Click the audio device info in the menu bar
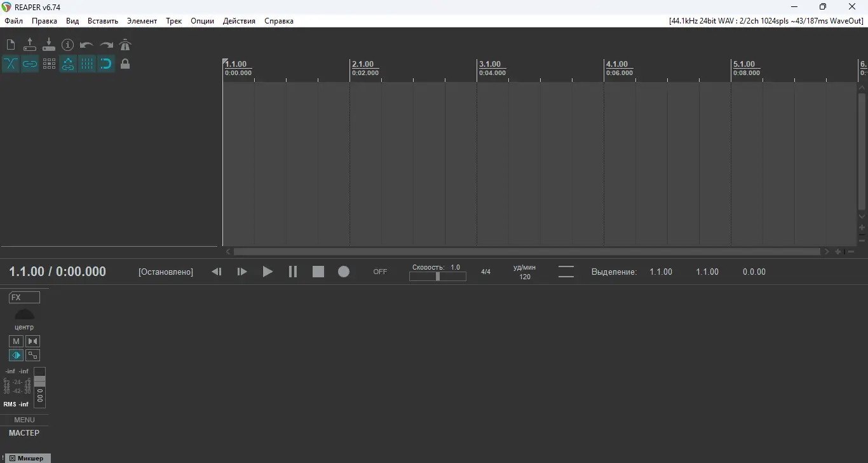Viewport: 868px width, 463px height. 767,21
